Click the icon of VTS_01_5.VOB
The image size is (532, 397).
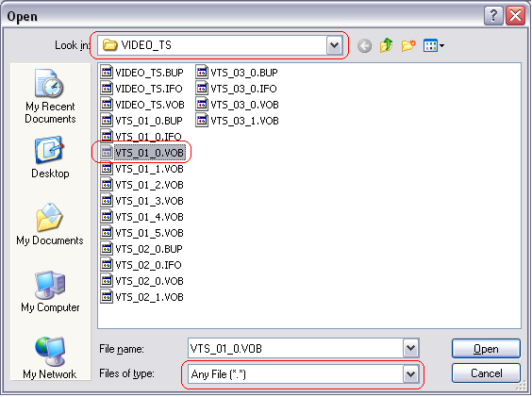(107, 232)
